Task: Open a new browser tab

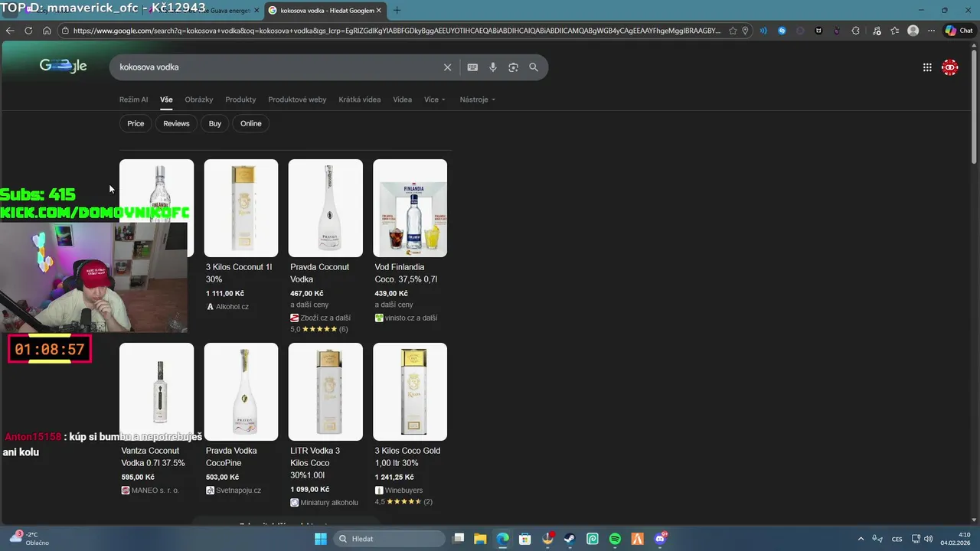Action: tap(397, 11)
